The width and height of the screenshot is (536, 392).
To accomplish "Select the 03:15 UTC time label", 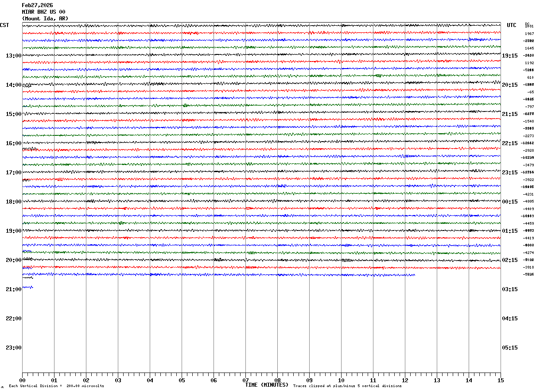I will (510, 289).
